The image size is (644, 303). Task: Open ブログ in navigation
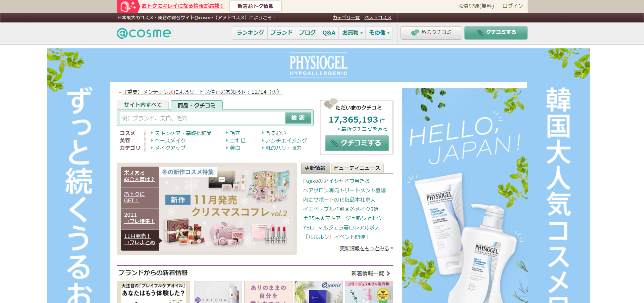(307, 33)
